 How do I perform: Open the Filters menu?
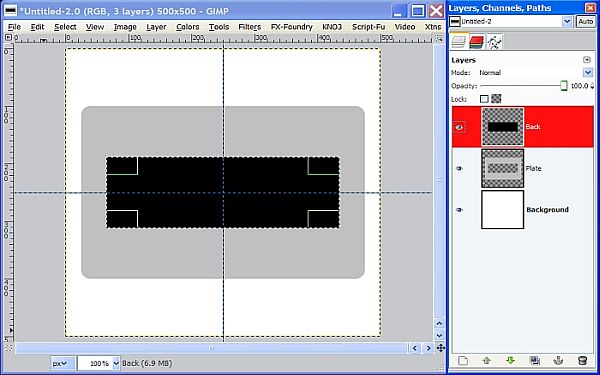249,27
